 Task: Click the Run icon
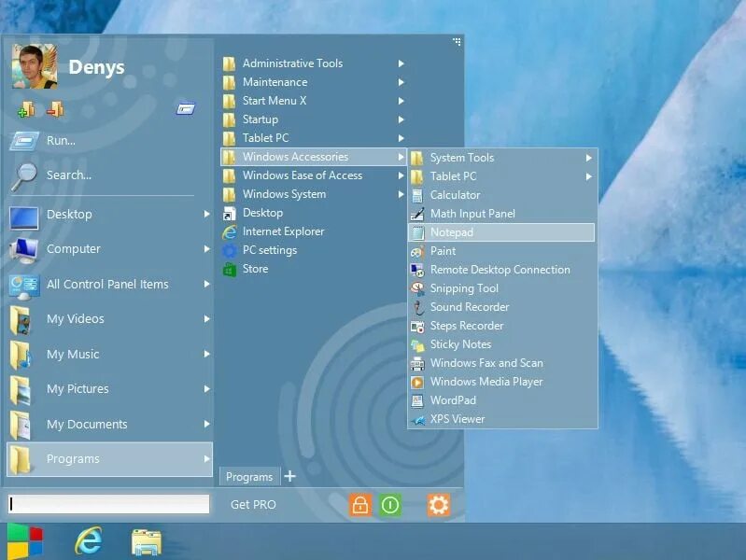pos(24,140)
